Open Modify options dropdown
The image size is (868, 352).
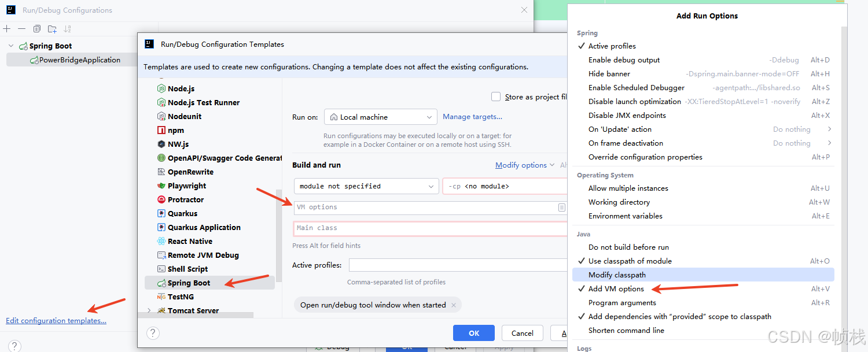point(525,165)
